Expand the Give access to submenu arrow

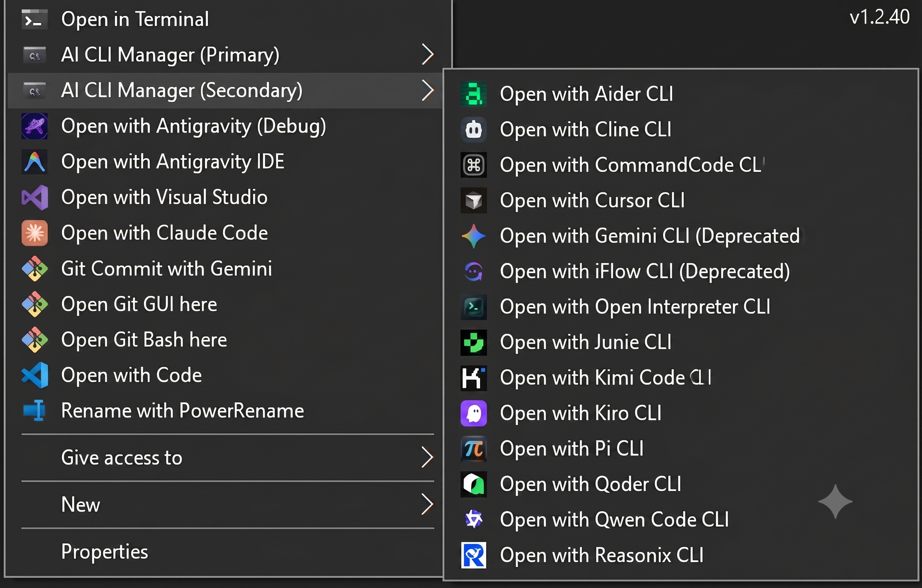tap(427, 457)
